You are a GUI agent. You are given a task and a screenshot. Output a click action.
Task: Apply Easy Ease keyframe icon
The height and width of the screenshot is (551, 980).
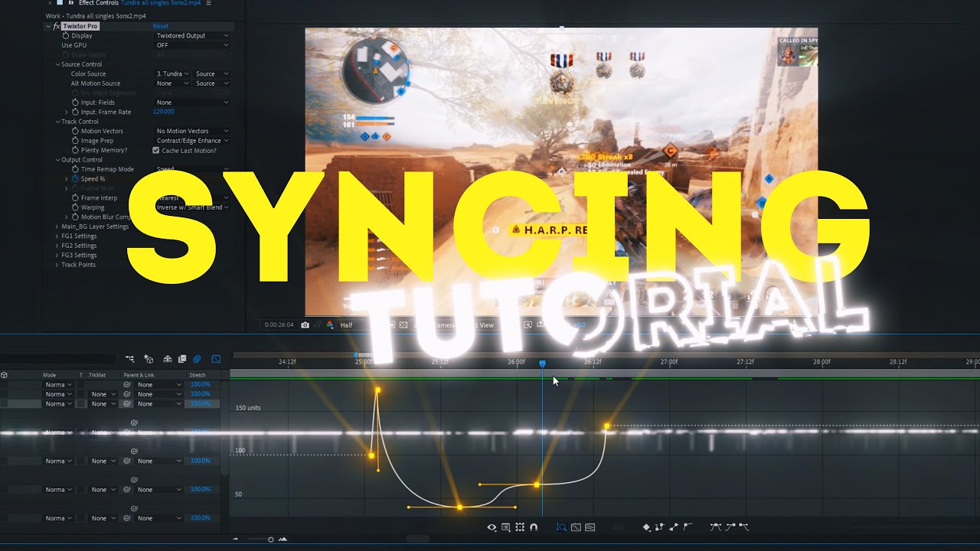coord(716,527)
